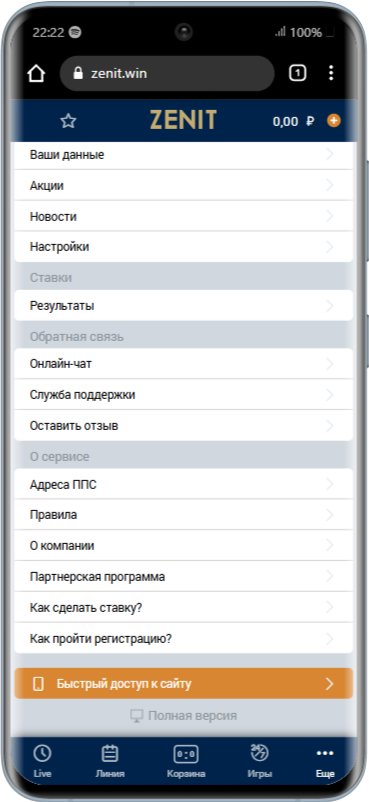
Task: Switch to Полная версия link
Action: coord(183,716)
